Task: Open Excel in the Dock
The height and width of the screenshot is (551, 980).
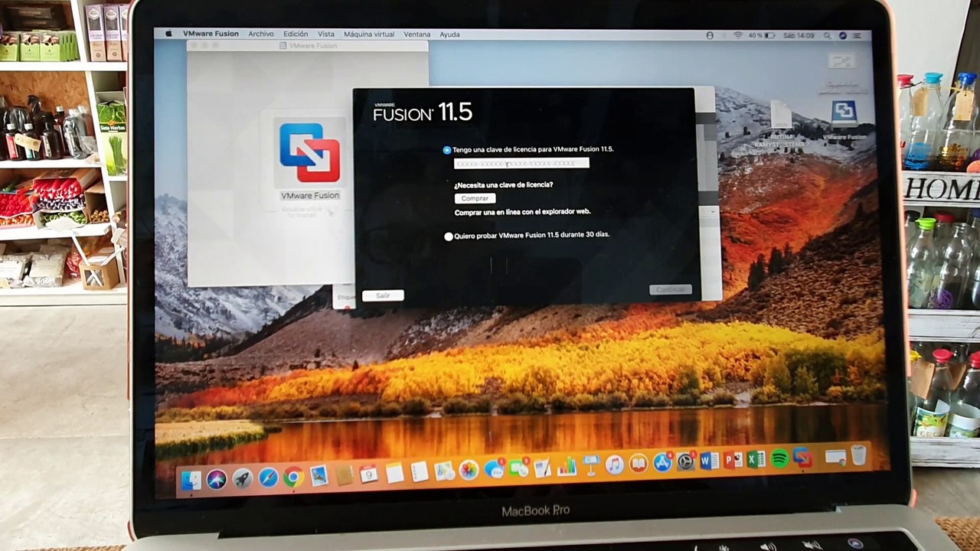Action: click(756, 459)
